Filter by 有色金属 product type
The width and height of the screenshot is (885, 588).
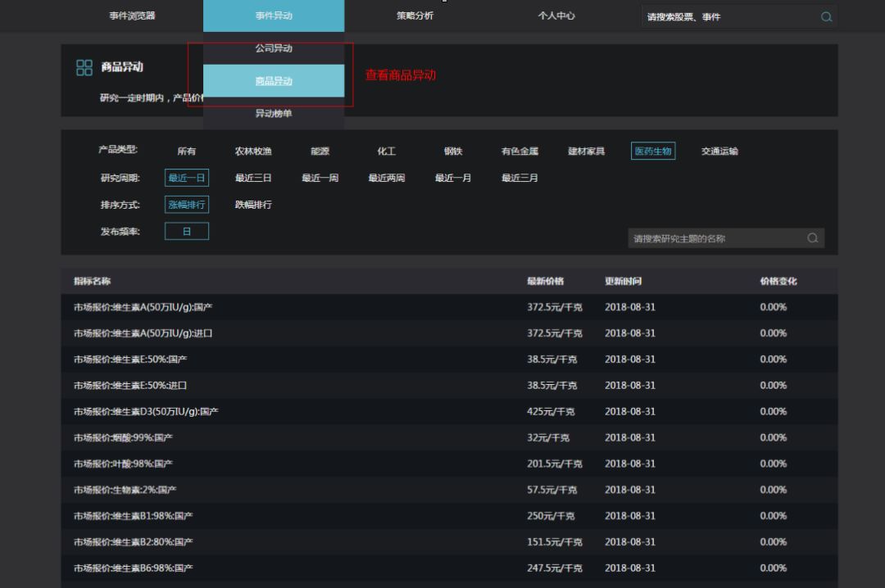point(520,151)
